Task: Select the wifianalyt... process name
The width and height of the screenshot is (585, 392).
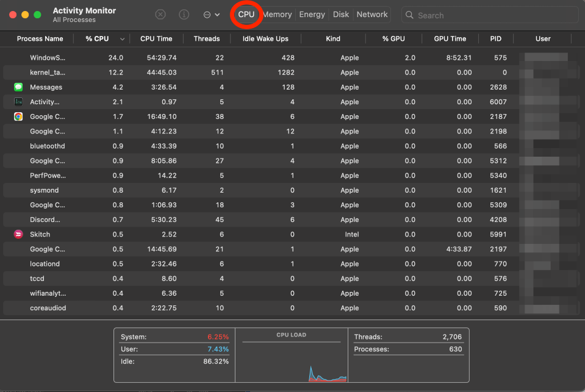Action: [x=48, y=293]
